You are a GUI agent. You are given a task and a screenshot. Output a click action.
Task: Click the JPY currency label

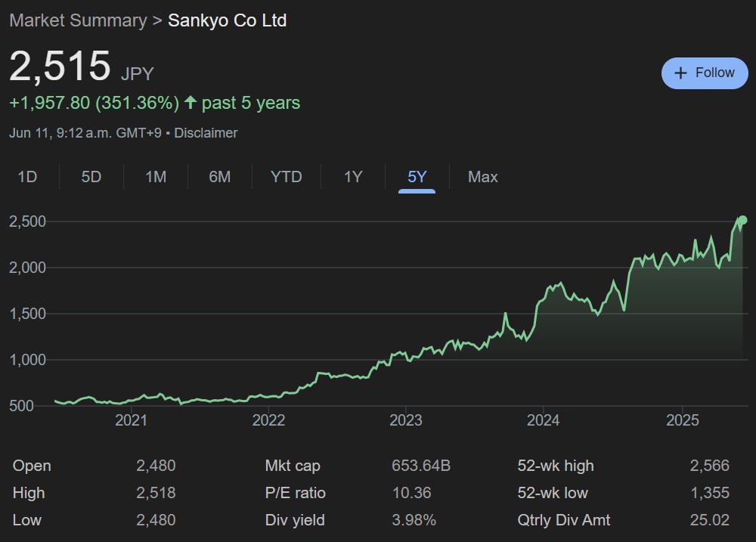[138, 74]
